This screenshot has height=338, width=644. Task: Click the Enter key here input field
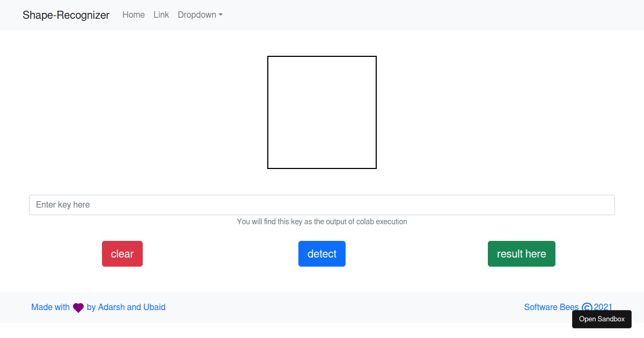[x=322, y=205]
